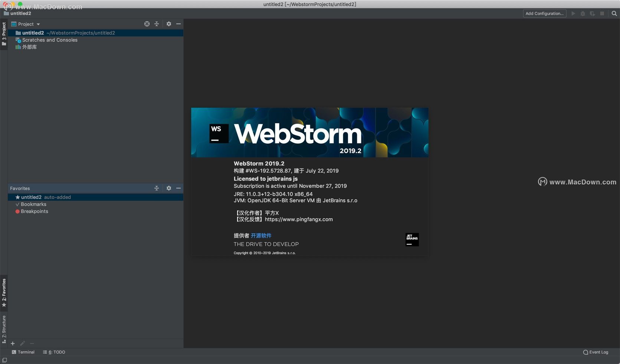The height and width of the screenshot is (364, 620).
Task: Click the Run play icon in toolbar
Action: click(573, 13)
